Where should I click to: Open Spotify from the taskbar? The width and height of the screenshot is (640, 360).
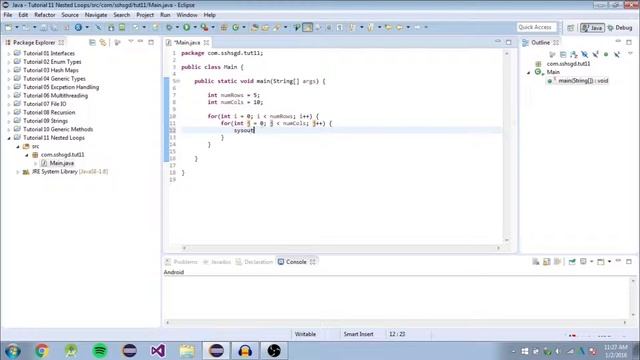pyautogui.click(x=100, y=351)
